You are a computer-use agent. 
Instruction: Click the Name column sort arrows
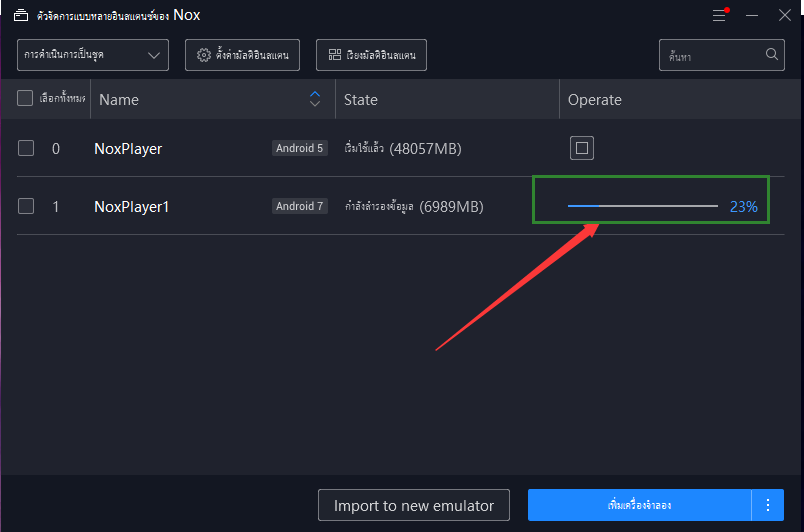click(x=315, y=99)
